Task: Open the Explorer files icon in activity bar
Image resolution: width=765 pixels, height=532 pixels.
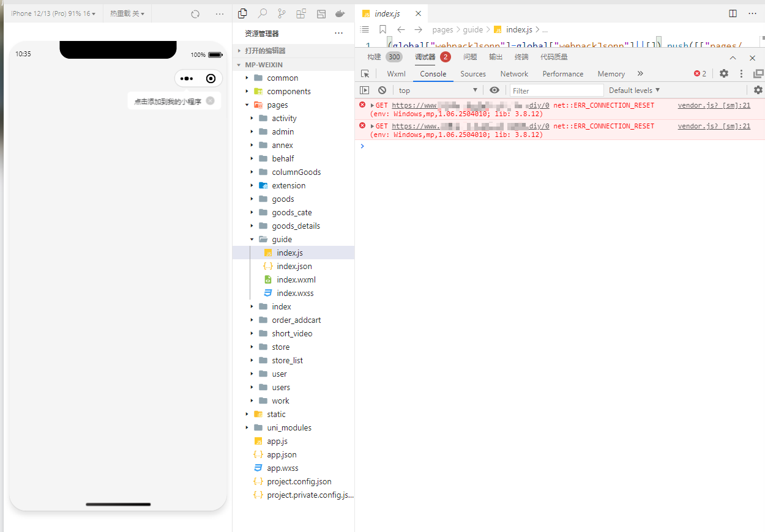Action: pyautogui.click(x=242, y=13)
